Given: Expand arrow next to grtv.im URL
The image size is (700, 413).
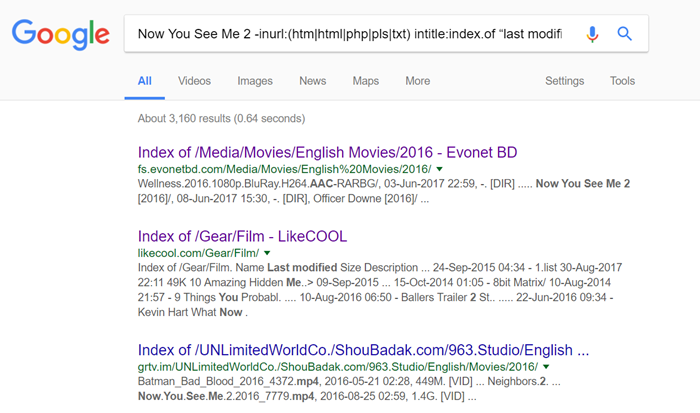Looking at the screenshot, I should click(546, 367).
